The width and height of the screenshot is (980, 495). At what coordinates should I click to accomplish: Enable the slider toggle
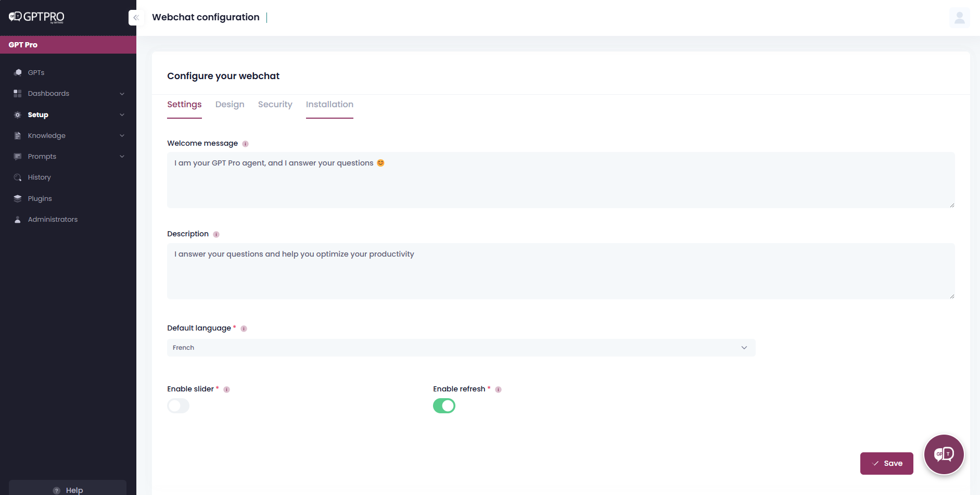pos(178,405)
